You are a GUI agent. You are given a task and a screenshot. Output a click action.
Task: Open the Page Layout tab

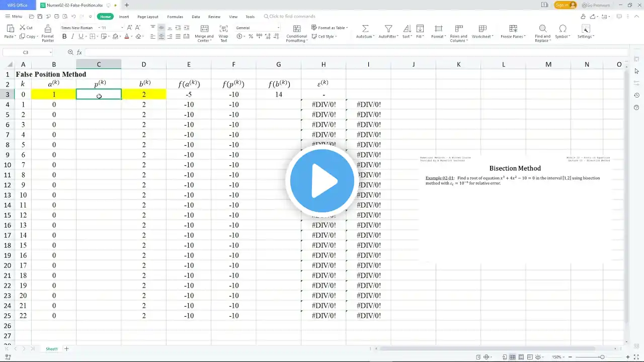(x=148, y=17)
